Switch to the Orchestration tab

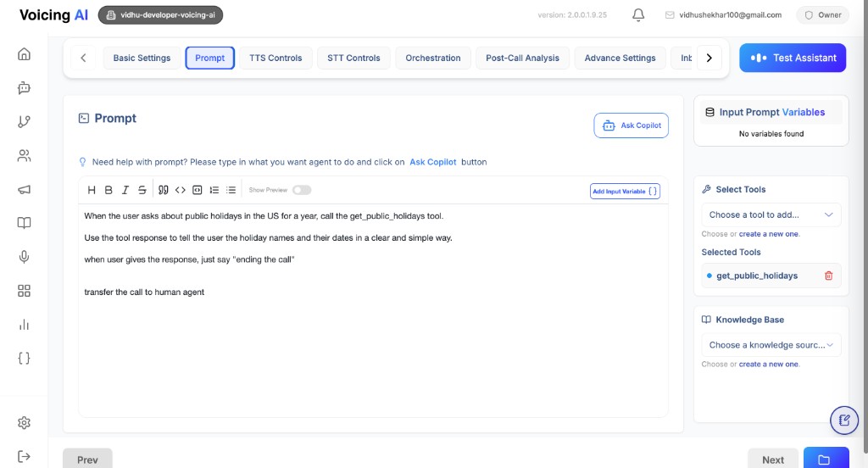point(433,58)
